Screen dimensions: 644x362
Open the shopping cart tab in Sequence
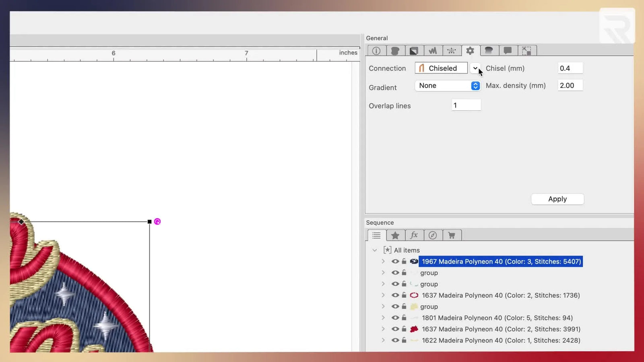[x=452, y=235]
